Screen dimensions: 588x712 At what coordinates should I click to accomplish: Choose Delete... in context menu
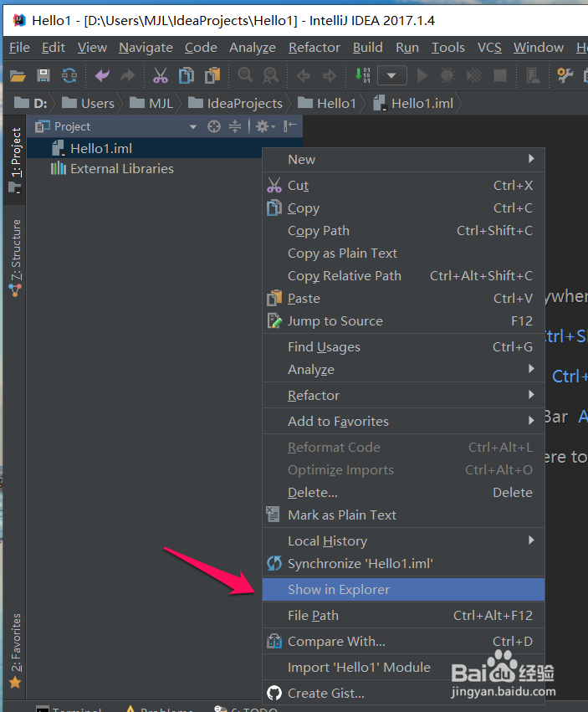[403, 493]
